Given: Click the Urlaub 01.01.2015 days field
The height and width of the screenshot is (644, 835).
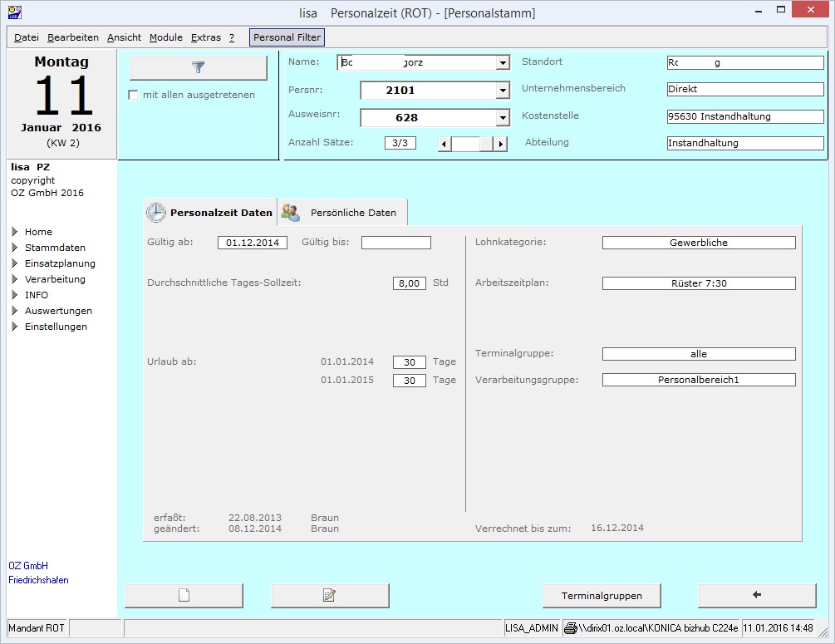Looking at the screenshot, I should tap(410, 381).
